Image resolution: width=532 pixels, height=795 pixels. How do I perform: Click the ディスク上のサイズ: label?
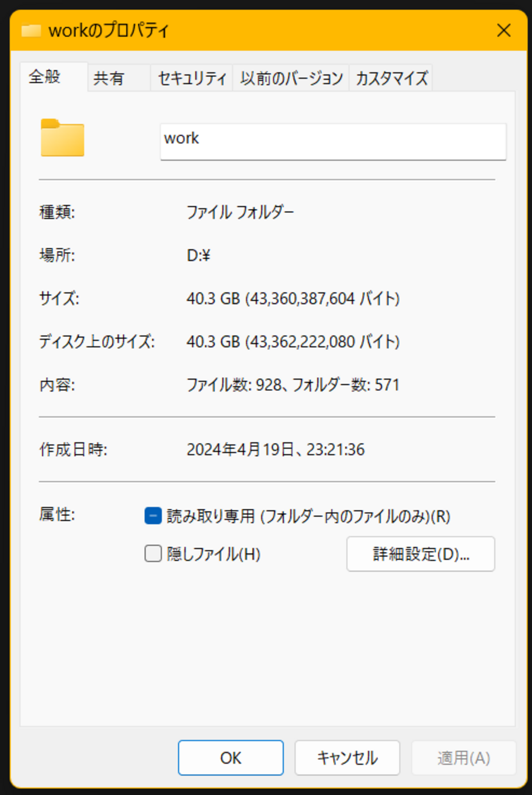pos(97,342)
